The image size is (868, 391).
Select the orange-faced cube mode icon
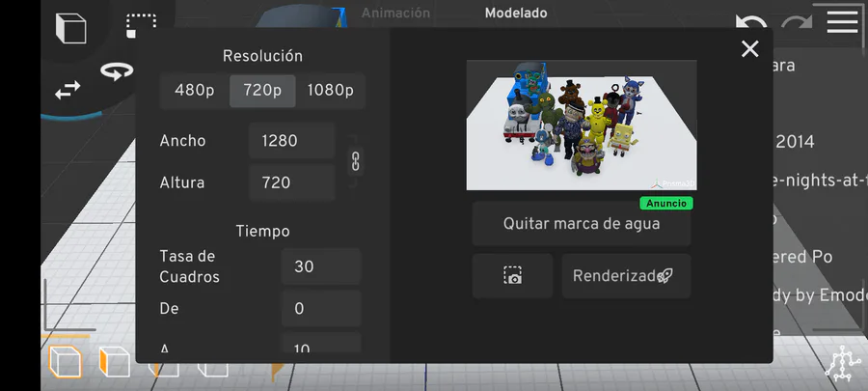115,362
